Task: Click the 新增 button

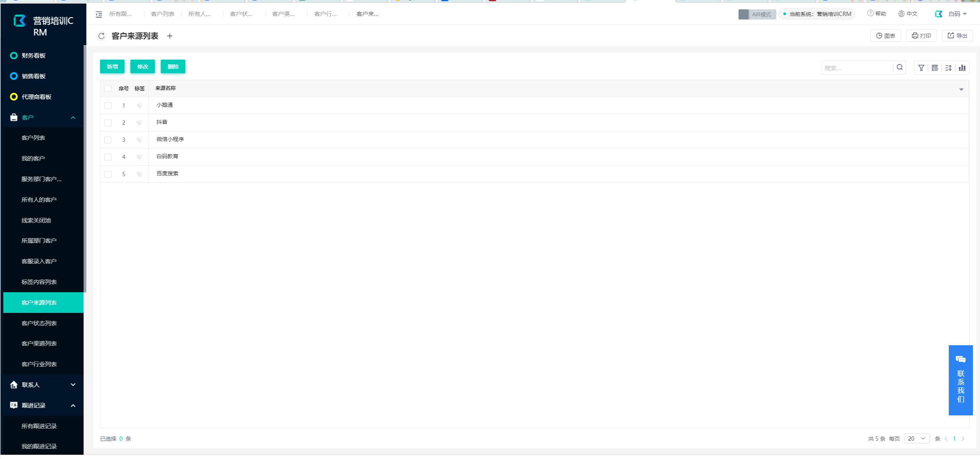Action: click(112, 67)
